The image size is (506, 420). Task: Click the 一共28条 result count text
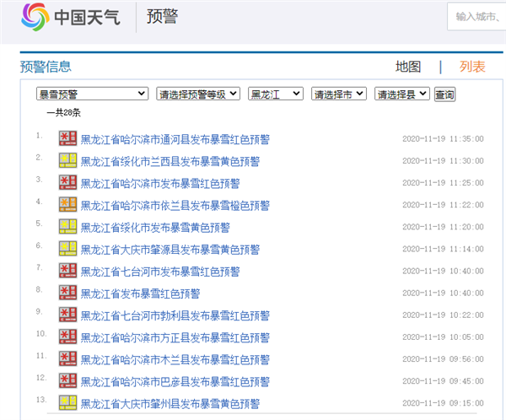point(63,113)
